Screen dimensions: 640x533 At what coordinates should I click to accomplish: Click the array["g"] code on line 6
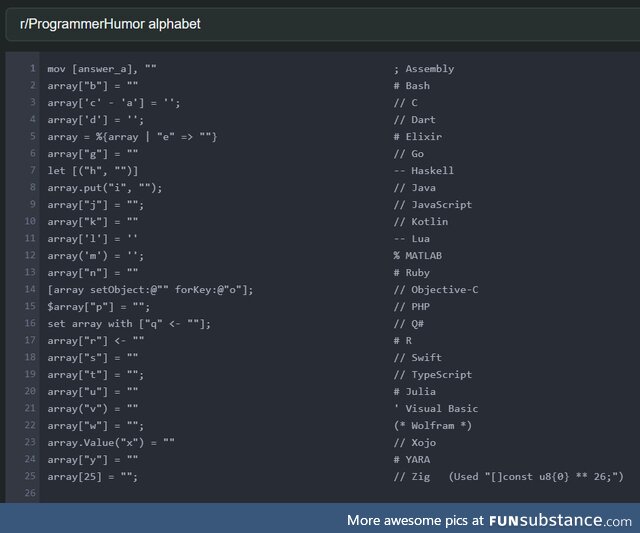pyautogui.click(x=93, y=154)
